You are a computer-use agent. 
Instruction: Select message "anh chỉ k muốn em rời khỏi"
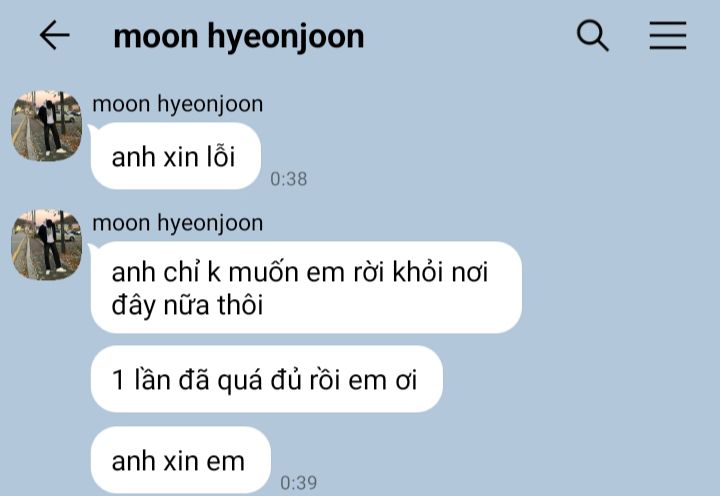pos(306,287)
